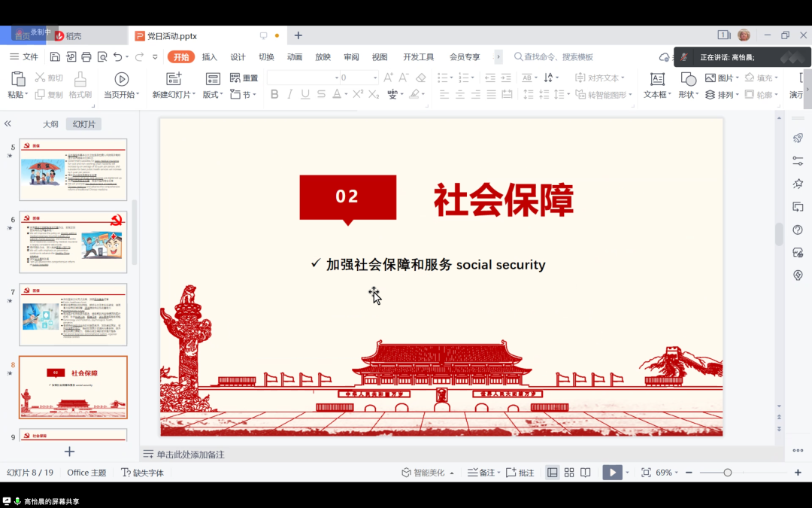
Task: Click the Print icon in quick access toolbar
Action: [x=86, y=56]
